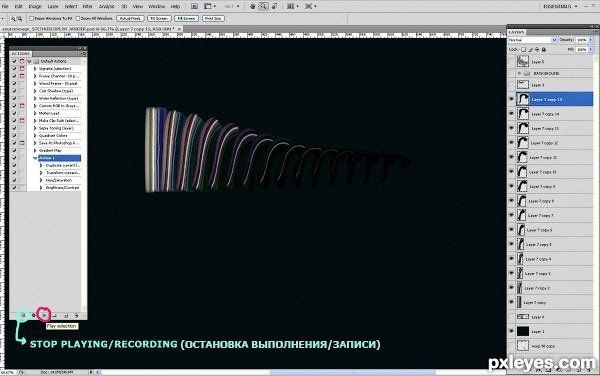Hide Layer 2 with its eye icon
The width and height of the screenshot is (600, 376).
click(x=512, y=331)
